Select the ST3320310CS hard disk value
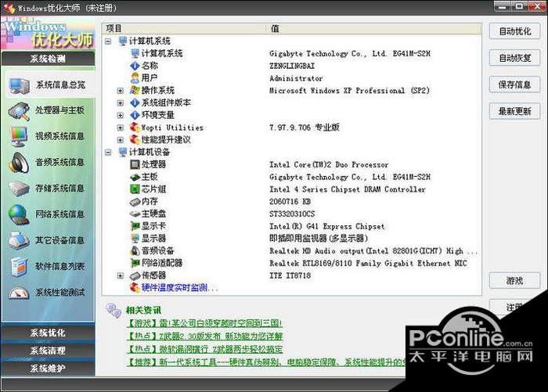Image resolution: width=548 pixels, height=392 pixels. click(x=292, y=214)
